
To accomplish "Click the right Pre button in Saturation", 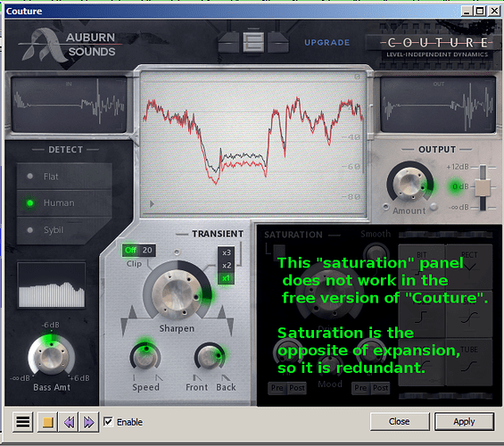I will click(360, 388).
